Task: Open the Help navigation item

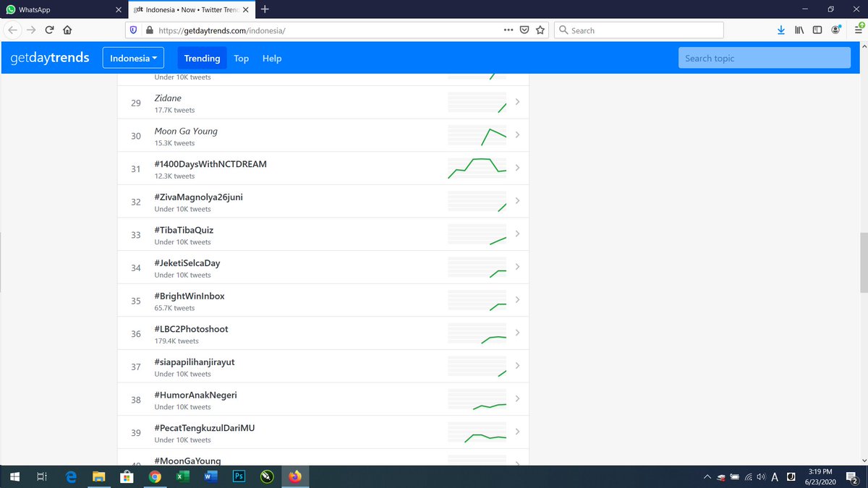Action: pyautogui.click(x=272, y=59)
